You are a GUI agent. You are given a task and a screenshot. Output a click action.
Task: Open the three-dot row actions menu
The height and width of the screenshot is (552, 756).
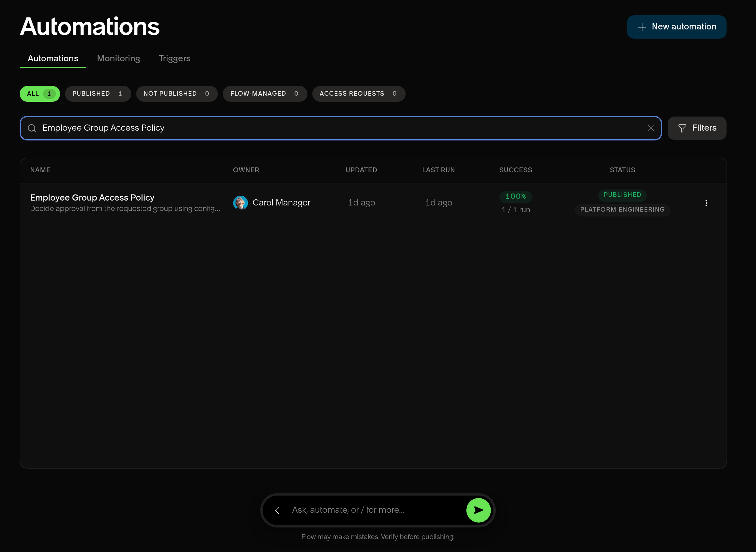pos(706,203)
